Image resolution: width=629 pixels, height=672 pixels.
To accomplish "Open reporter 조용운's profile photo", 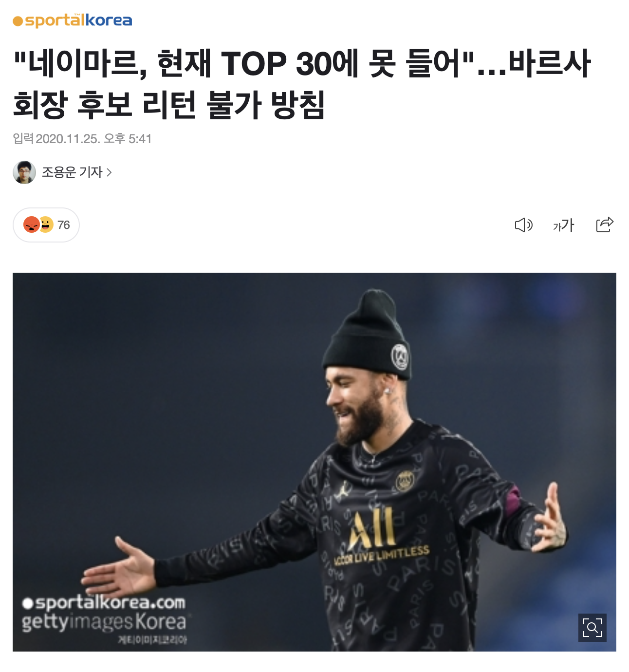I will [x=24, y=172].
